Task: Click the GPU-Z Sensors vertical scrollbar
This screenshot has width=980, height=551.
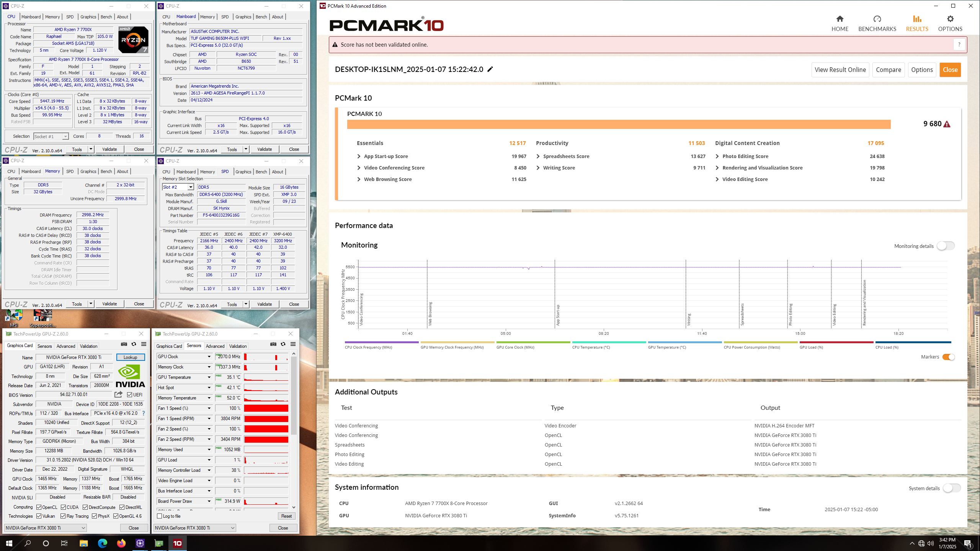Action: [294, 396]
